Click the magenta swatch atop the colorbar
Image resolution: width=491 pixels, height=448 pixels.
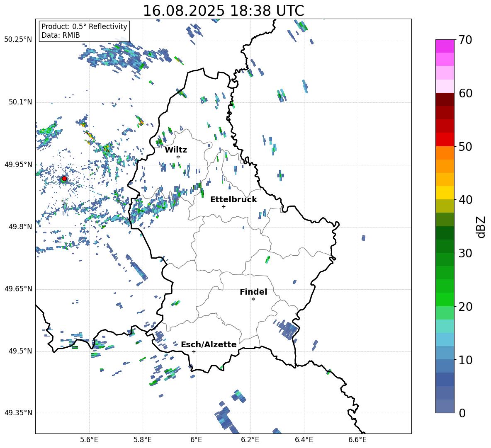[x=445, y=46]
